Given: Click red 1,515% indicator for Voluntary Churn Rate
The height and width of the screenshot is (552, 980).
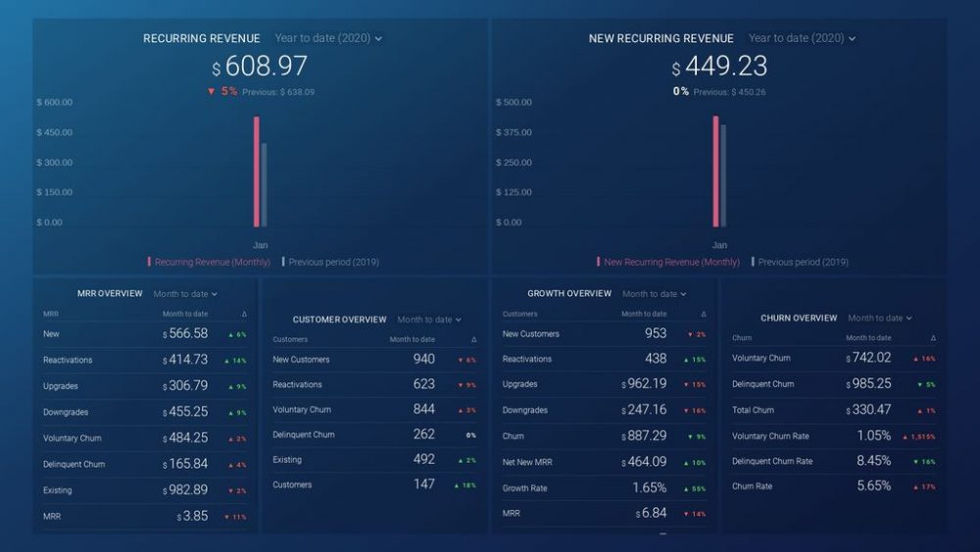Looking at the screenshot, I should (x=906, y=436).
